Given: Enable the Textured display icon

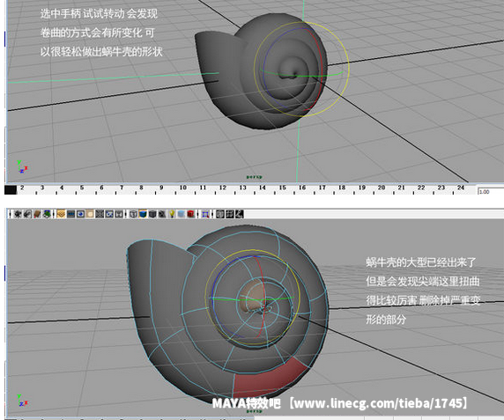Looking at the screenshot, I should (162, 214).
